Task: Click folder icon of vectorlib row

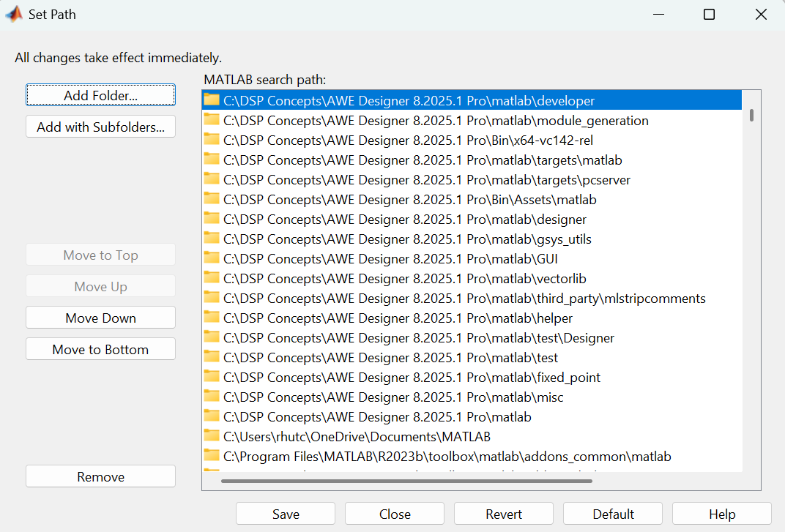Action: 212,278
